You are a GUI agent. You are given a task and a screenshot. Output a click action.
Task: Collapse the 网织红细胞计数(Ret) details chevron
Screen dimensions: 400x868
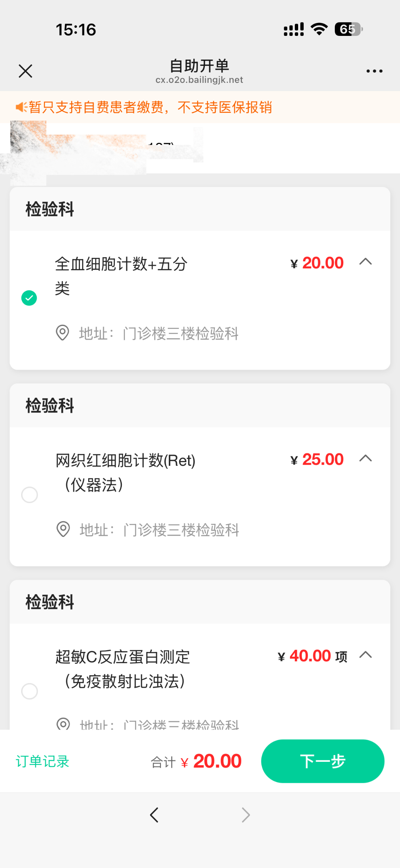click(x=366, y=458)
